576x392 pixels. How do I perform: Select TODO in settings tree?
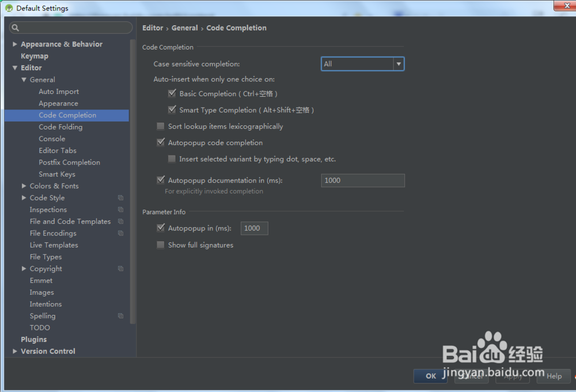40,328
